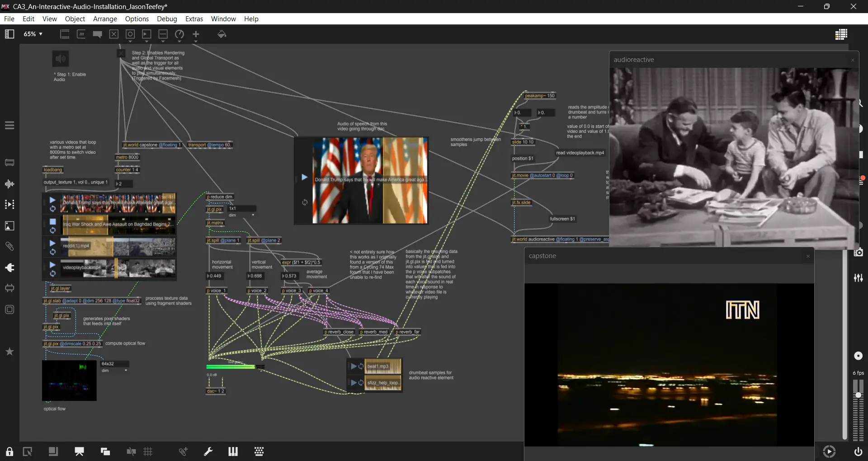868x461 pixels.
Task: Open the Format paint bucket tool
Action: pyautogui.click(x=222, y=34)
